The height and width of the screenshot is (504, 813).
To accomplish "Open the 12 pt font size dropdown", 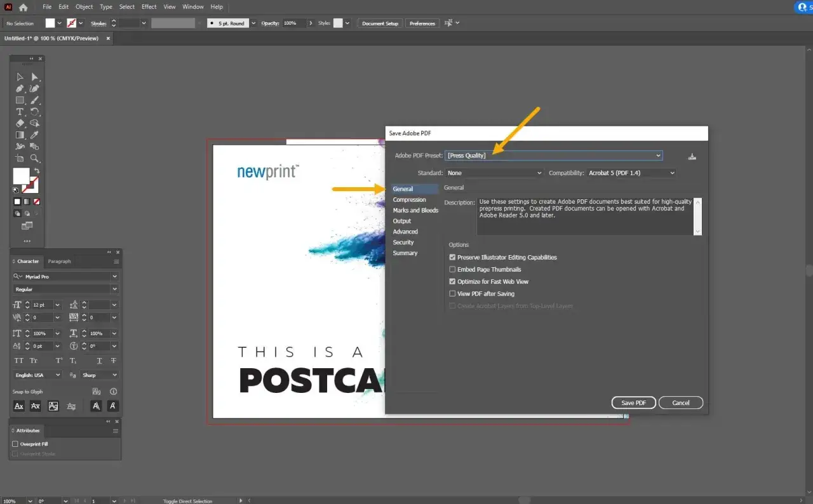I will click(57, 305).
